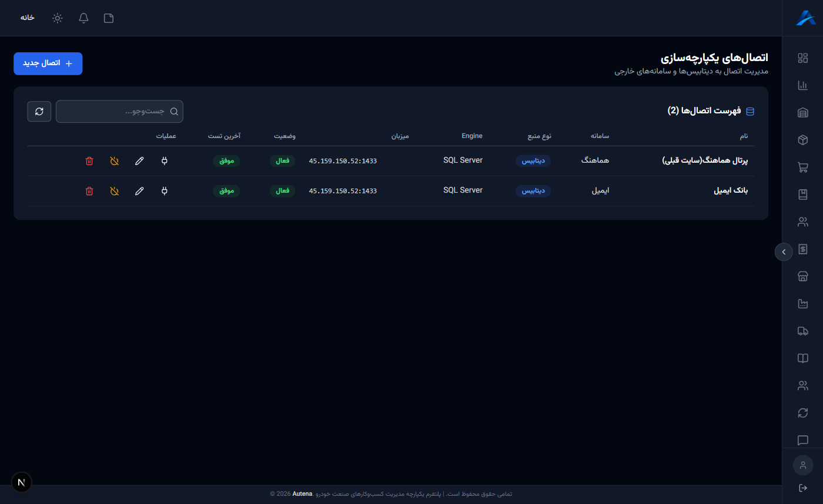
Task: Focus the جست‌وجو search field
Action: click(119, 112)
